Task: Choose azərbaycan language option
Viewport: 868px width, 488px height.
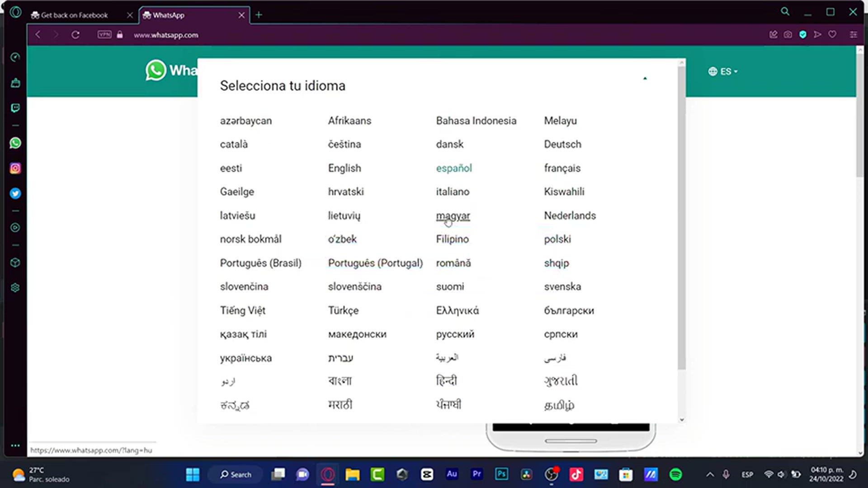Action: [x=246, y=121]
